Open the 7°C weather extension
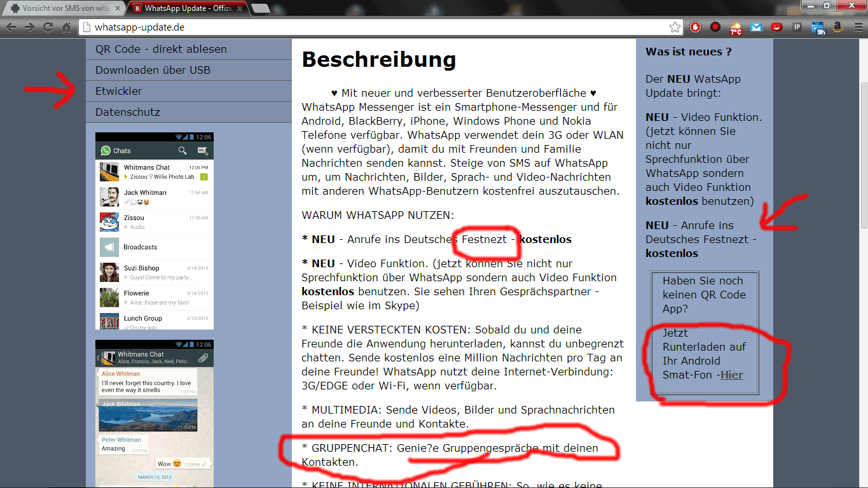Image resolution: width=868 pixels, height=488 pixels. (736, 27)
